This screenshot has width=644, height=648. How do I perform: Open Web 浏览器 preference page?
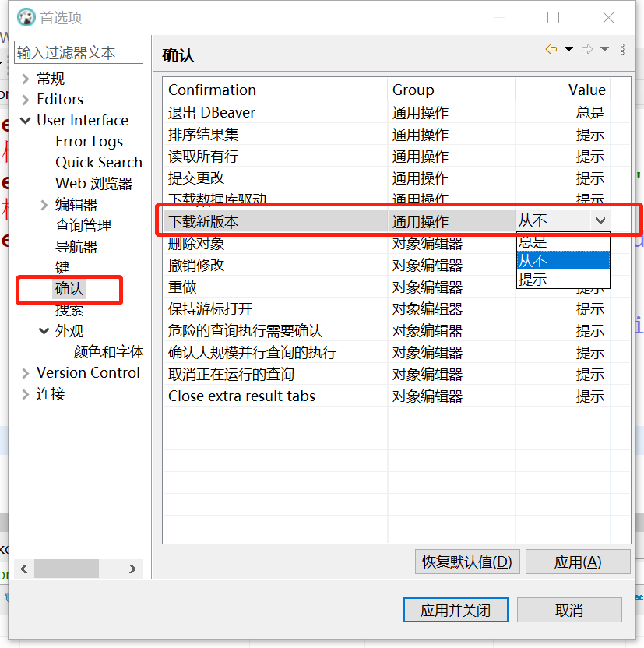tap(93, 184)
